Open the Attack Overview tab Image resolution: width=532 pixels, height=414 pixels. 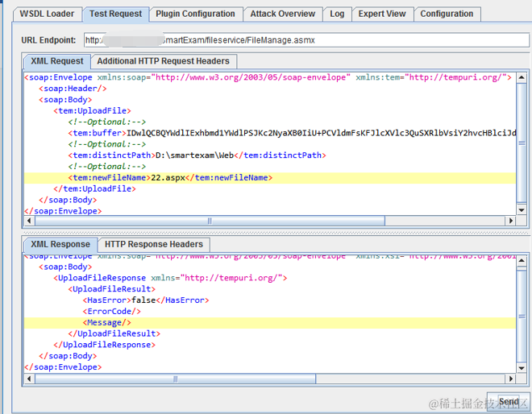pos(283,14)
